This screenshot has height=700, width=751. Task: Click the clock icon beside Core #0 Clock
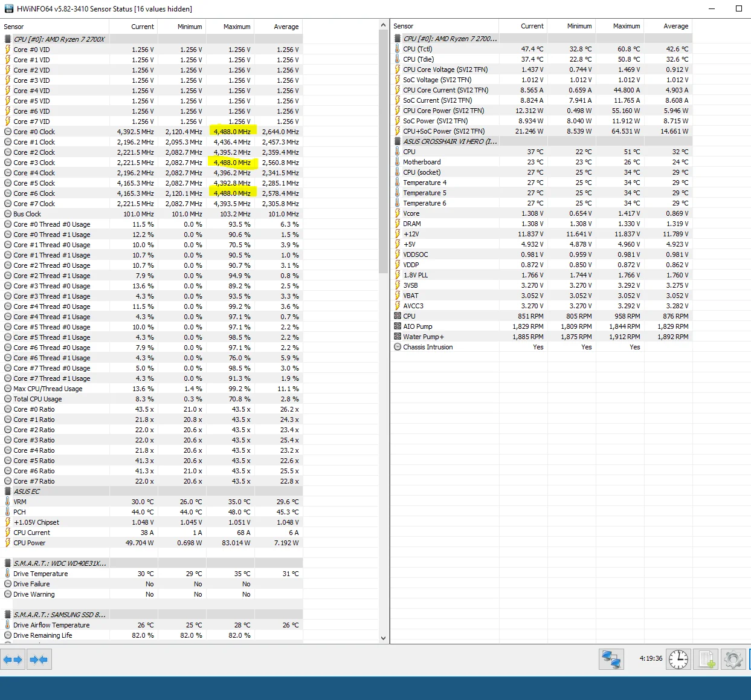tap(8, 132)
